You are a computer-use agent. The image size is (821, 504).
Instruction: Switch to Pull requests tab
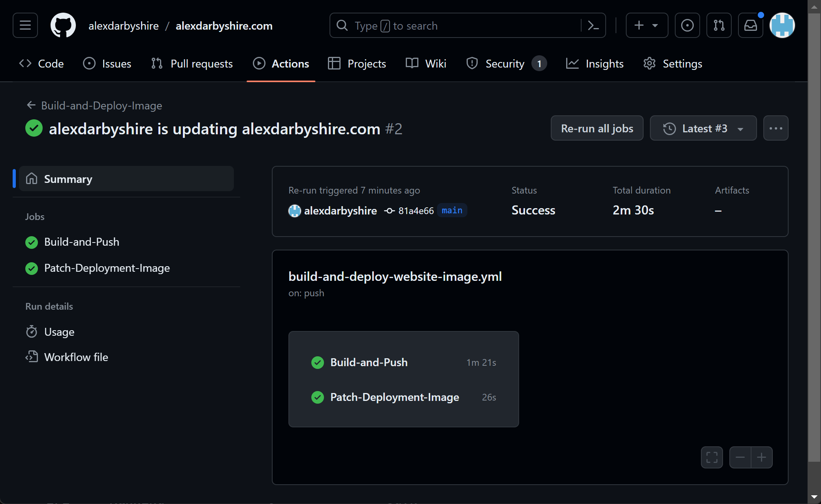click(192, 64)
